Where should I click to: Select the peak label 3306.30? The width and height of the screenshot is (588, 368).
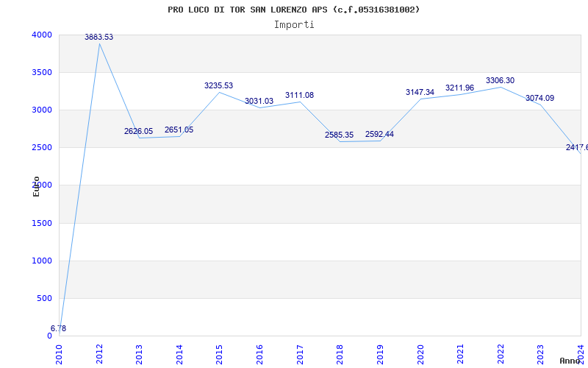pos(501,80)
